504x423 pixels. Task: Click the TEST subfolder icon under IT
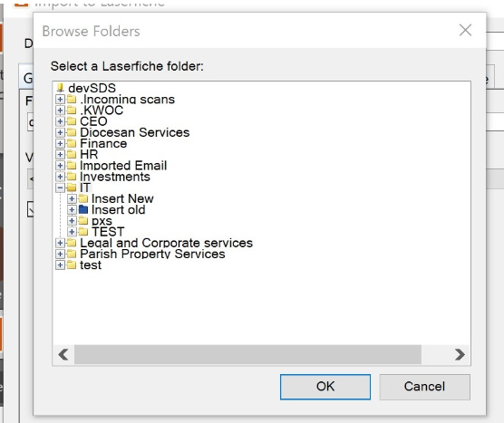pos(83,232)
